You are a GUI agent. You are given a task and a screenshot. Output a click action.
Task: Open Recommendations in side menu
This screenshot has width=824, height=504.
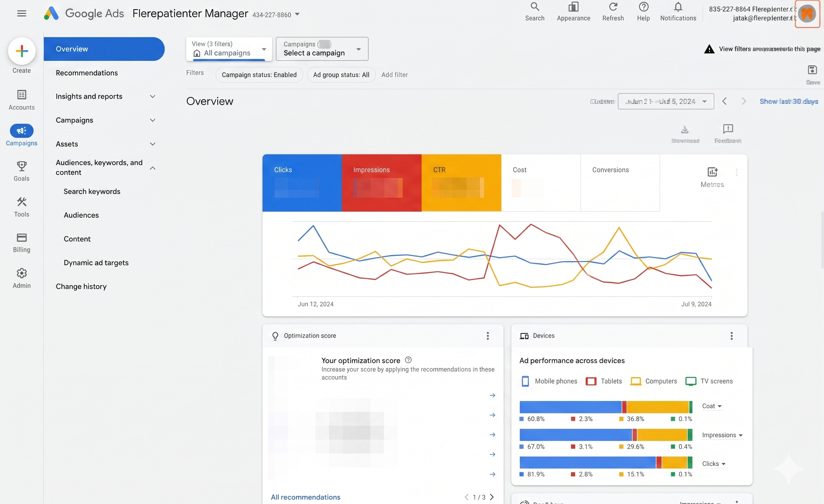[87, 72]
